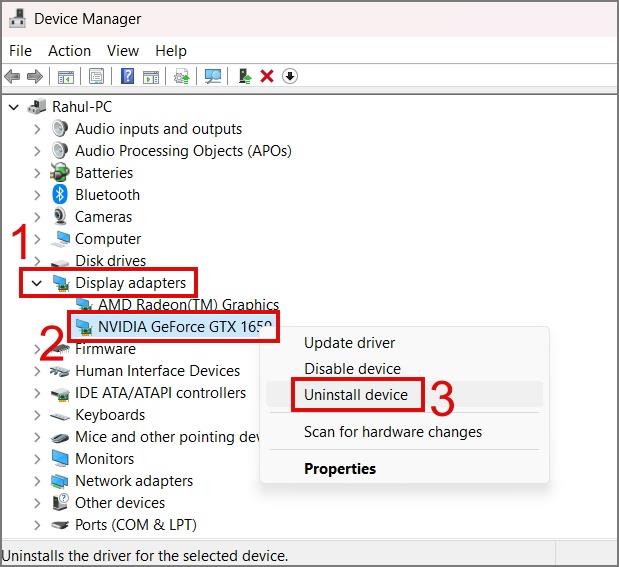This screenshot has height=567, width=619.
Task: Open the Help menu
Action: click(x=171, y=51)
